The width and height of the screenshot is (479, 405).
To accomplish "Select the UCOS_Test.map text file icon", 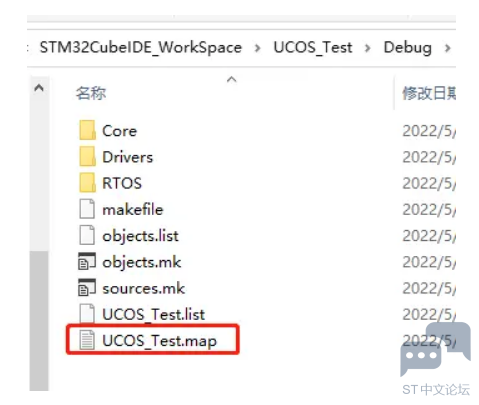I will click(87, 340).
